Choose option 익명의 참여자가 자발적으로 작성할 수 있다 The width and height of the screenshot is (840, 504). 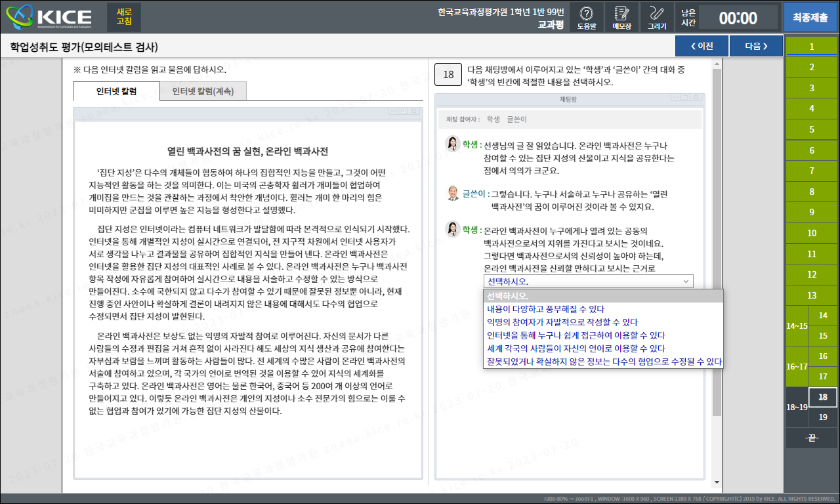pos(562,322)
